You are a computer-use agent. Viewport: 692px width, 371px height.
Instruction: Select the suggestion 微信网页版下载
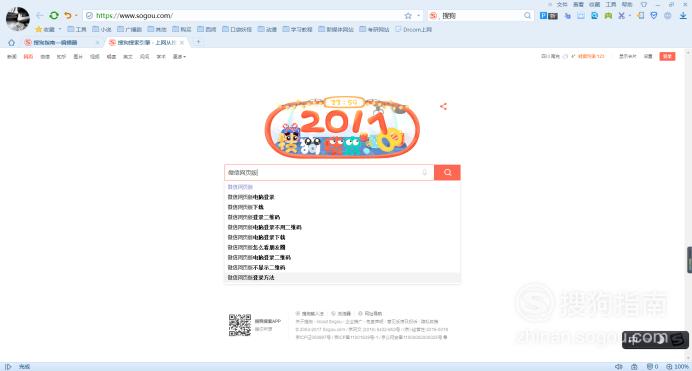pos(342,207)
